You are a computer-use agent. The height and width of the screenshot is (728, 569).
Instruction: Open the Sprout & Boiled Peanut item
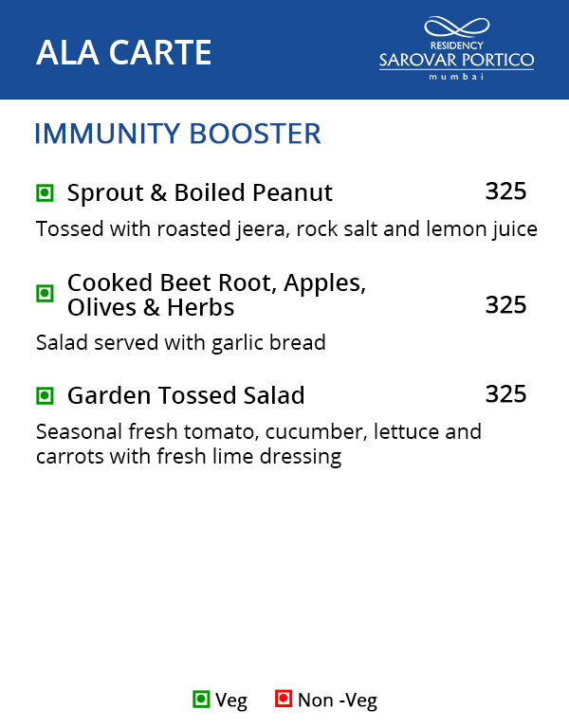[200, 193]
